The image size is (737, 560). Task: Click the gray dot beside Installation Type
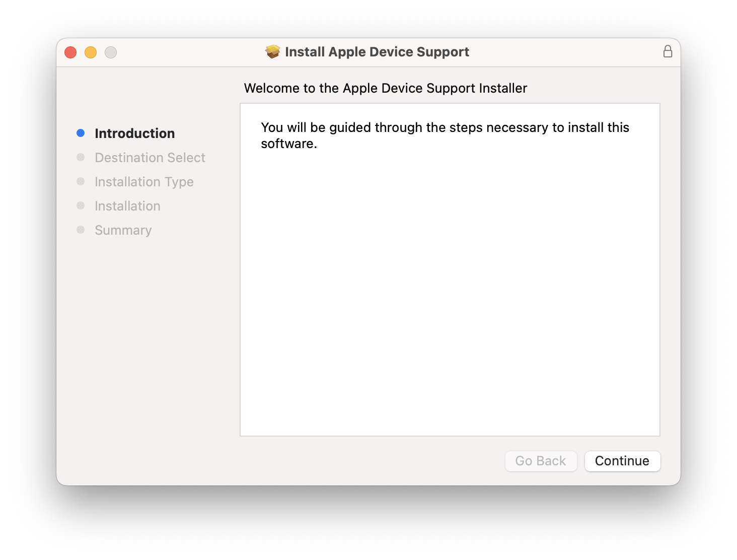pyautogui.click(x=81, y=181)
